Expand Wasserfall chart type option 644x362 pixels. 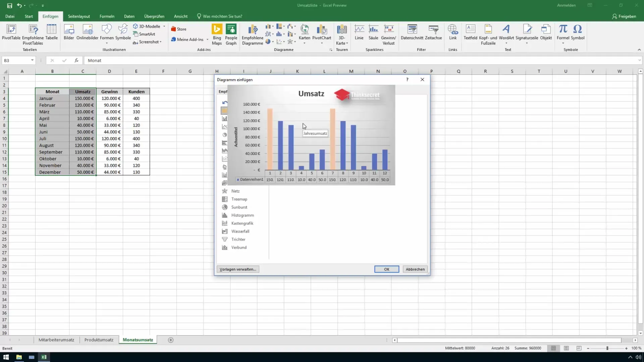240,231
